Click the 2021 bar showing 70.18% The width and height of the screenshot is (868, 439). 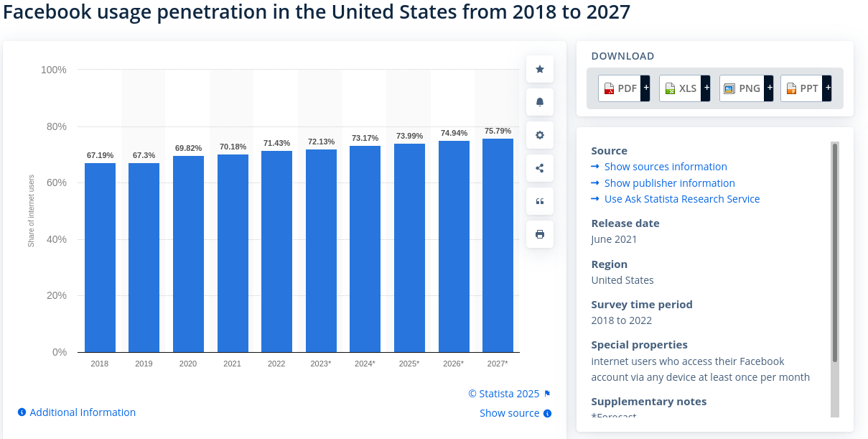pos(233,254)
